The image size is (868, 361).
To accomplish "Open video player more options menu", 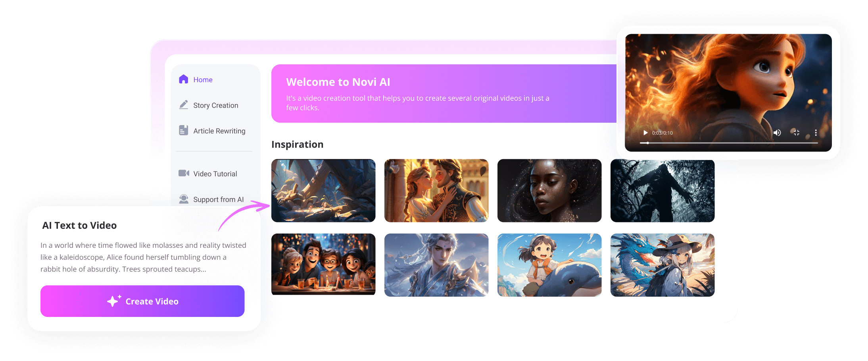I will [816, 133].
